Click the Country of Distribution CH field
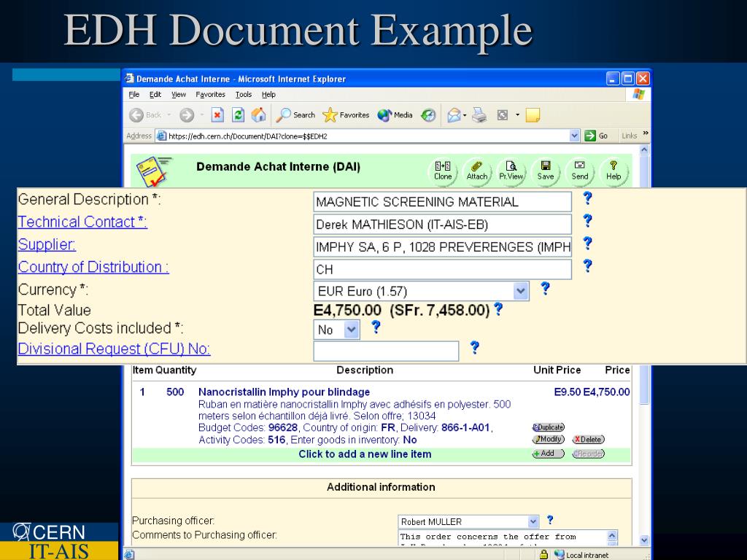Viewport: 747px width, 560px height. pos(443,269)
